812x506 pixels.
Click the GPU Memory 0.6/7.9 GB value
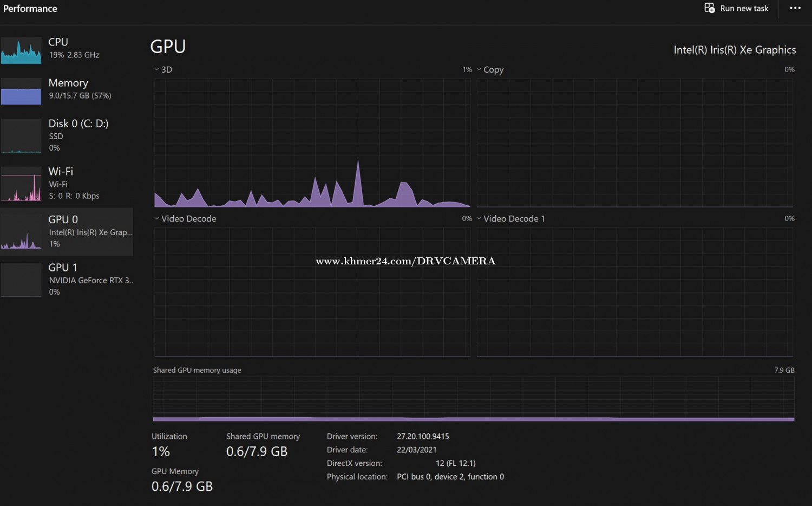pyautogui.click(x=182, y=486)
